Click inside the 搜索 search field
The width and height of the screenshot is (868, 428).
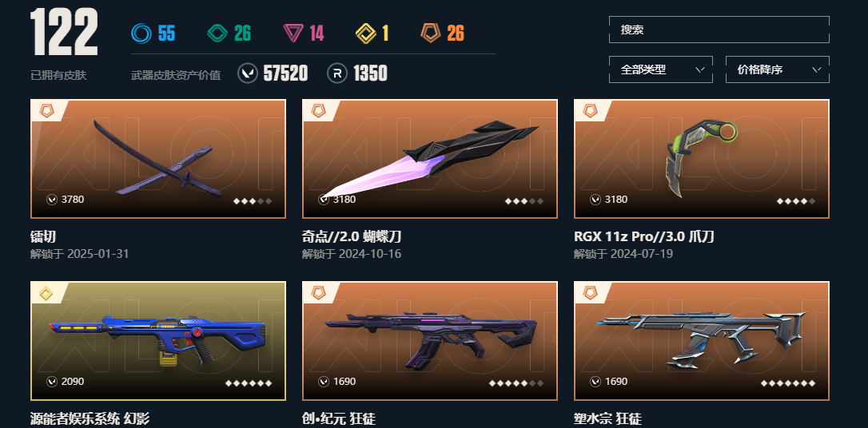click(719, 30)
